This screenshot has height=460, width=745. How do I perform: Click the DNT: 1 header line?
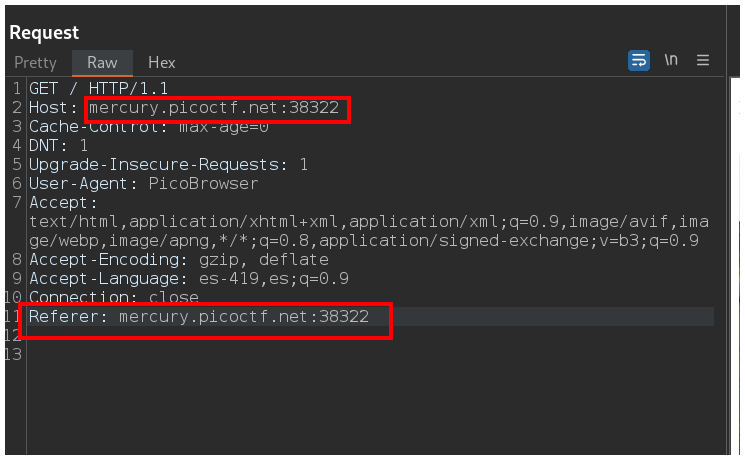pyautogui.click(x=59, y=146)
